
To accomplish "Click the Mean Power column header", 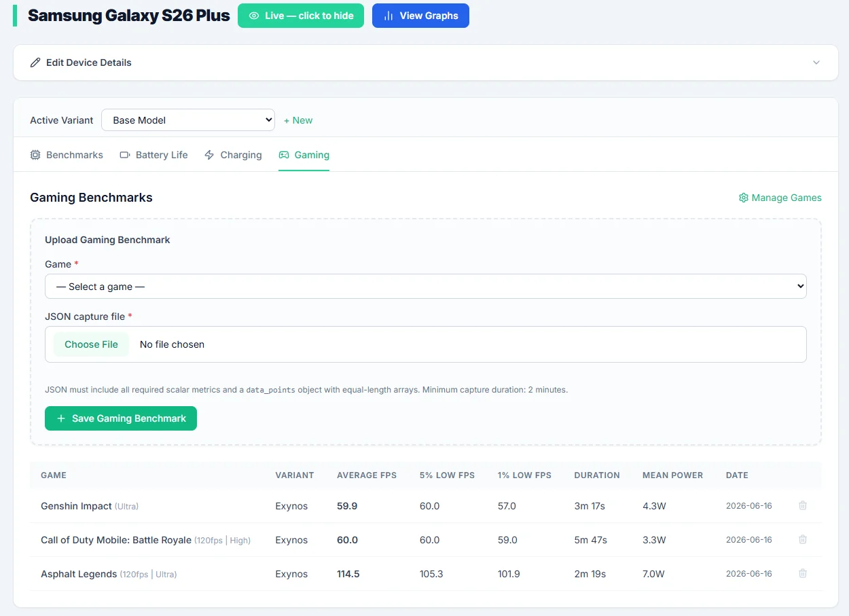I will (672, 475).
